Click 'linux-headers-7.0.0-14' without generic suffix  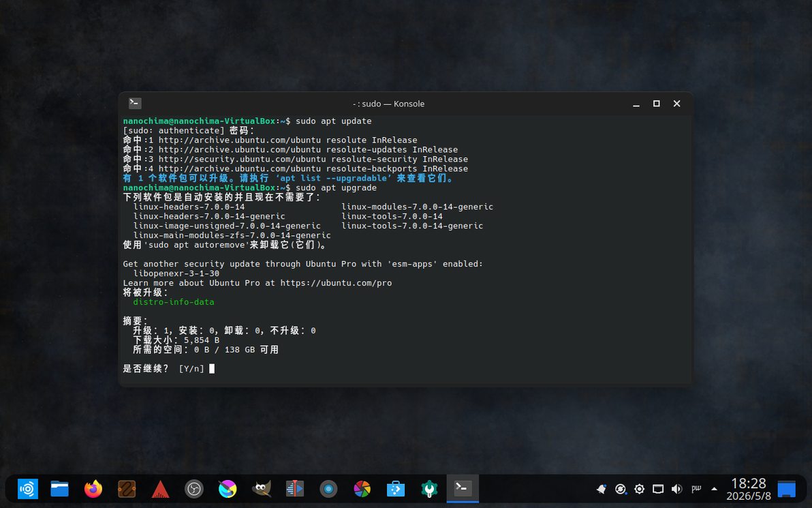point(189,207)
